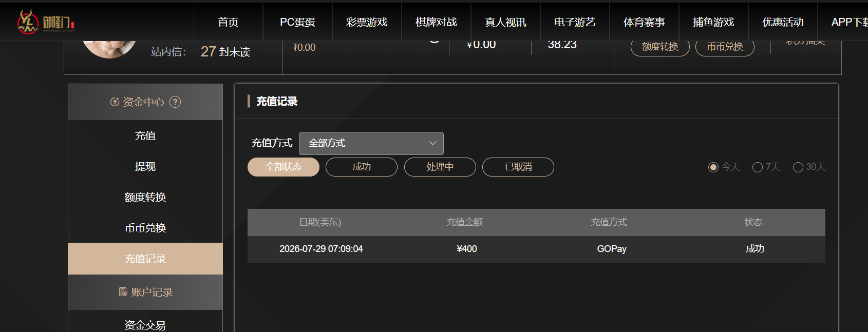Click the 成功 status cell in the table row
Screen dimensions: 868x332
755,249
